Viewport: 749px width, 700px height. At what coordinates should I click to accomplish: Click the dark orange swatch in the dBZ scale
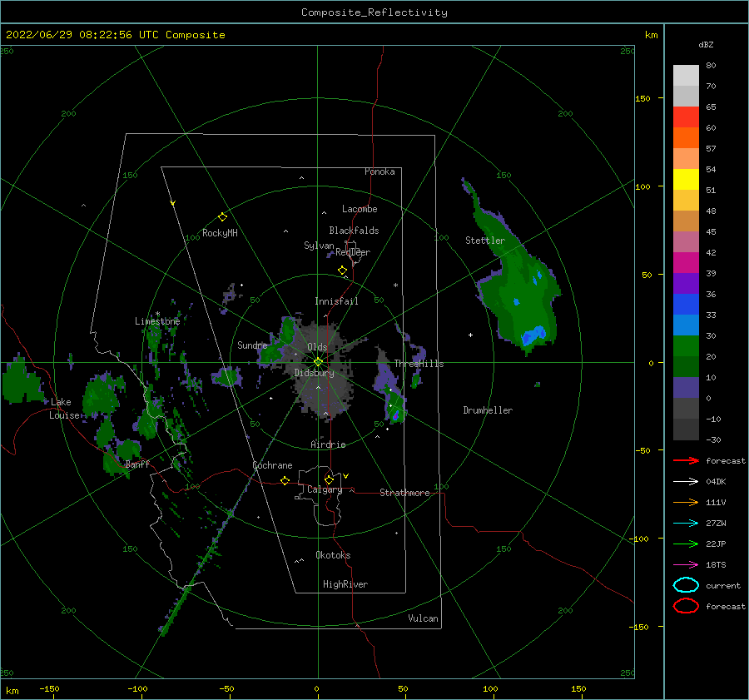686,138
